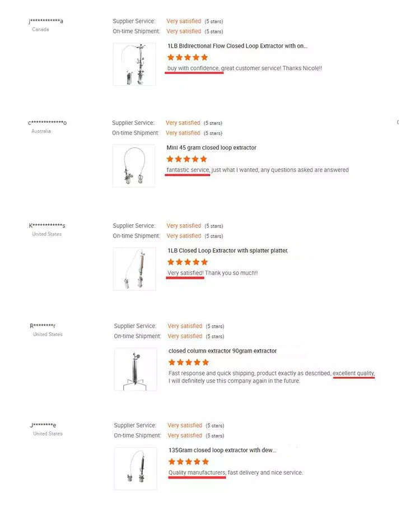This screenshot has width=420, height=506.
Task: Open 'closed column extractor 90gram extractor' link
Action: (222, 351)
